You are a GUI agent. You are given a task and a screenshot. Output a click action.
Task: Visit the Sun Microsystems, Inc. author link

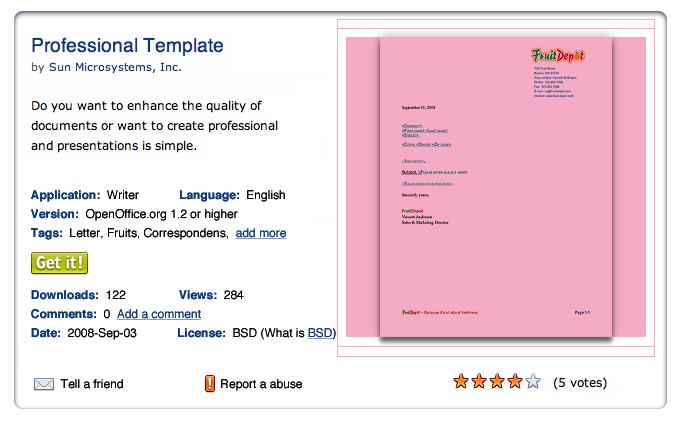(115, 68)
